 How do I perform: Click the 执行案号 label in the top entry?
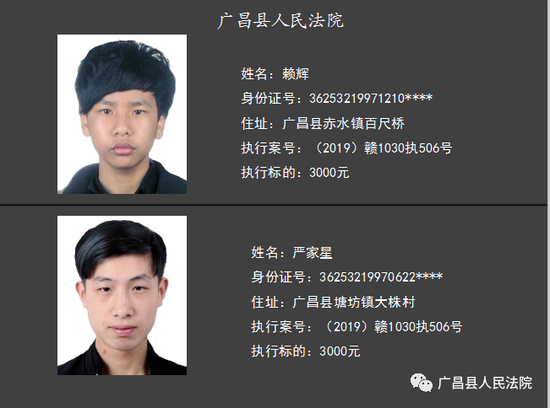tap(268, 148)
